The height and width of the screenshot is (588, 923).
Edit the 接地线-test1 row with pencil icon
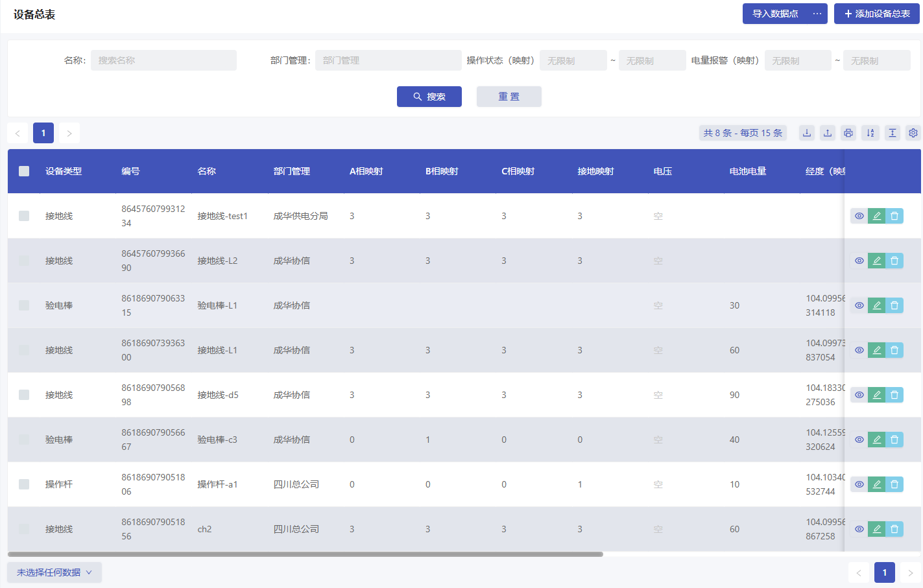[x=877, y=216]
